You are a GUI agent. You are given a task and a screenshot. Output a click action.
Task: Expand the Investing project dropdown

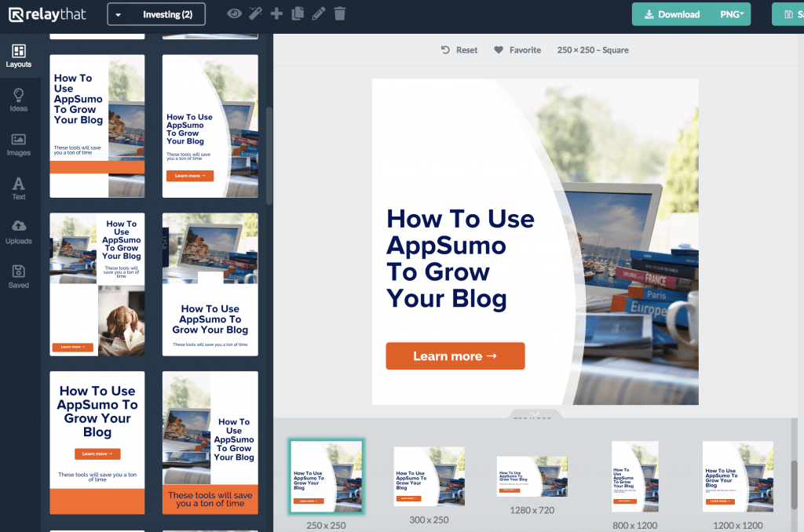tap(119, 13)
